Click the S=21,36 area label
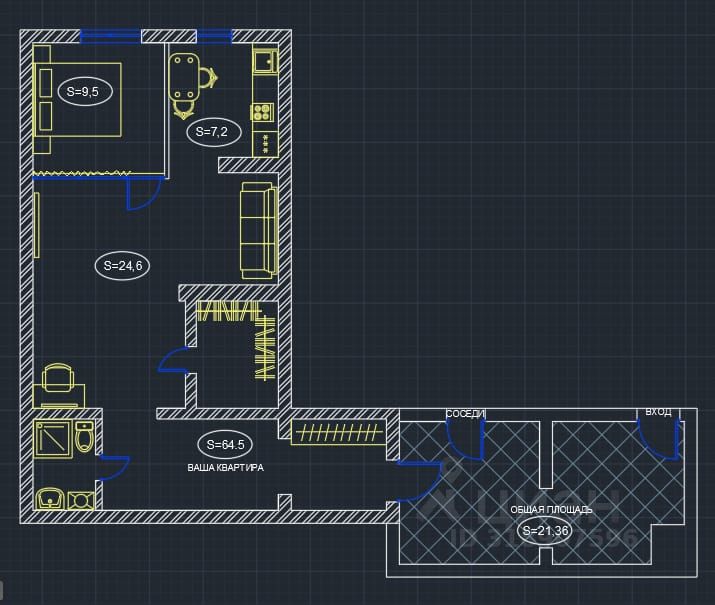The image size is (715, 605). (x=545, y=531)
